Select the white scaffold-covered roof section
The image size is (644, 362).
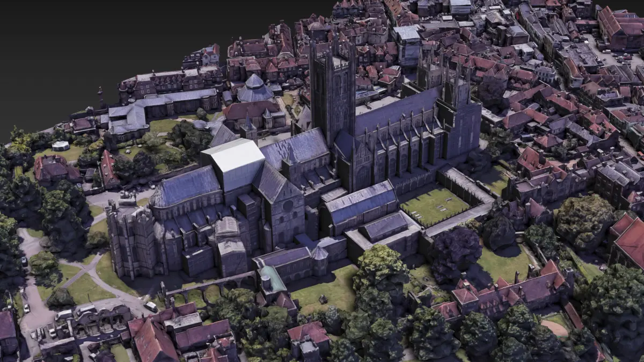pos(233,164)
